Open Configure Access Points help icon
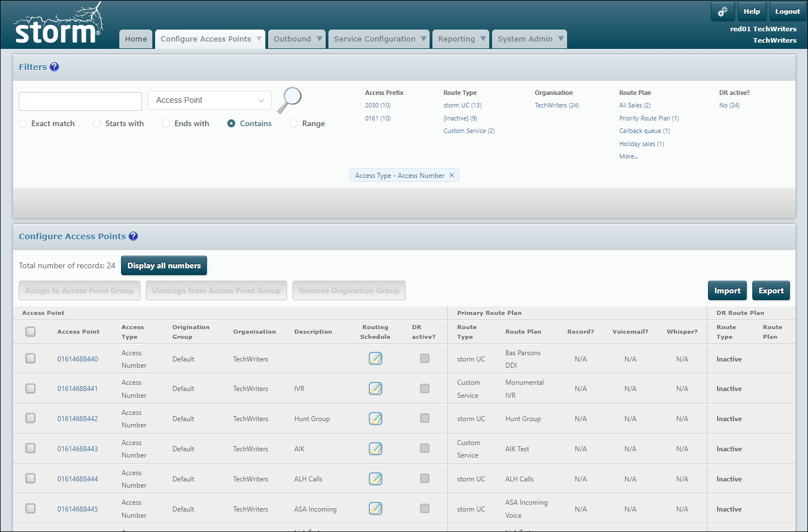808x532 pixels. [x=133, y=236]
